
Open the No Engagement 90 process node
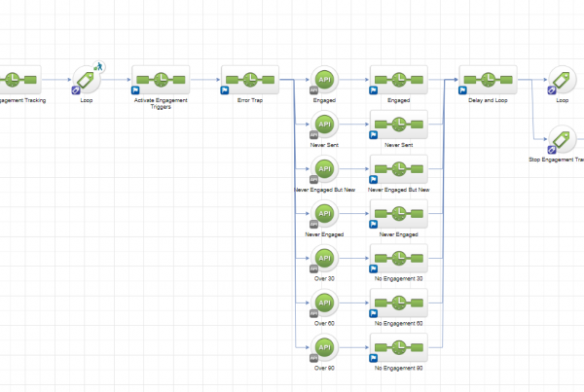[x=398, y=347]
